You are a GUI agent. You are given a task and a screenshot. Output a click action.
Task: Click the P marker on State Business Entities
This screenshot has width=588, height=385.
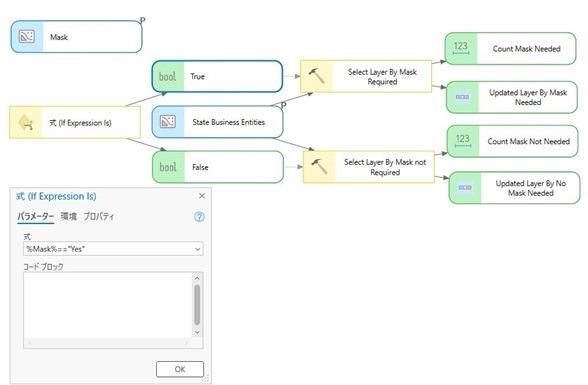click(284, 105)
